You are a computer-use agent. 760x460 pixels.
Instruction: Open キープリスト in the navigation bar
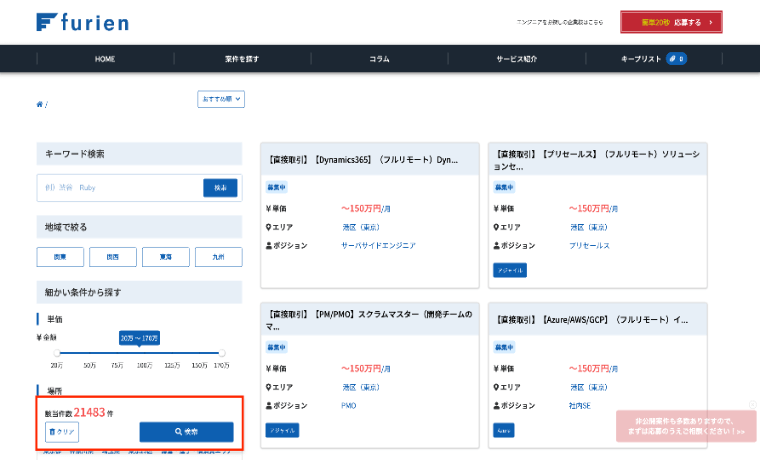coord(641,59)
